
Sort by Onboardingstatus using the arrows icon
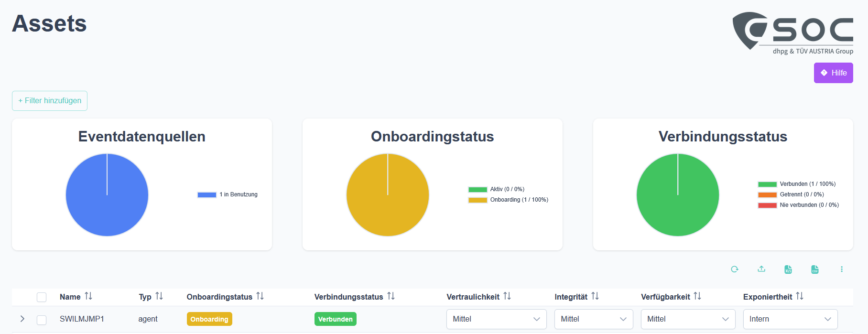click(x=260, y=296)
